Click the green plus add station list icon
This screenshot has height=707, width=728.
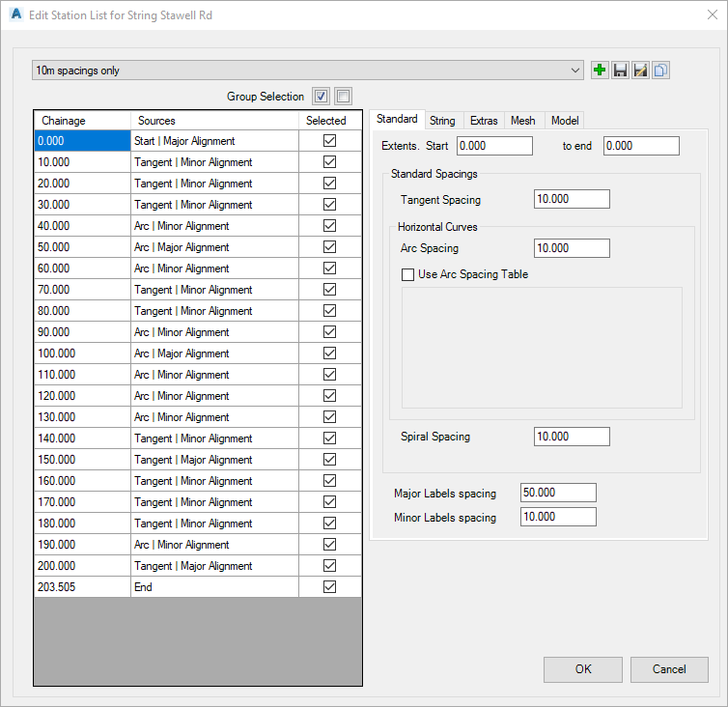tap(601, 71)
